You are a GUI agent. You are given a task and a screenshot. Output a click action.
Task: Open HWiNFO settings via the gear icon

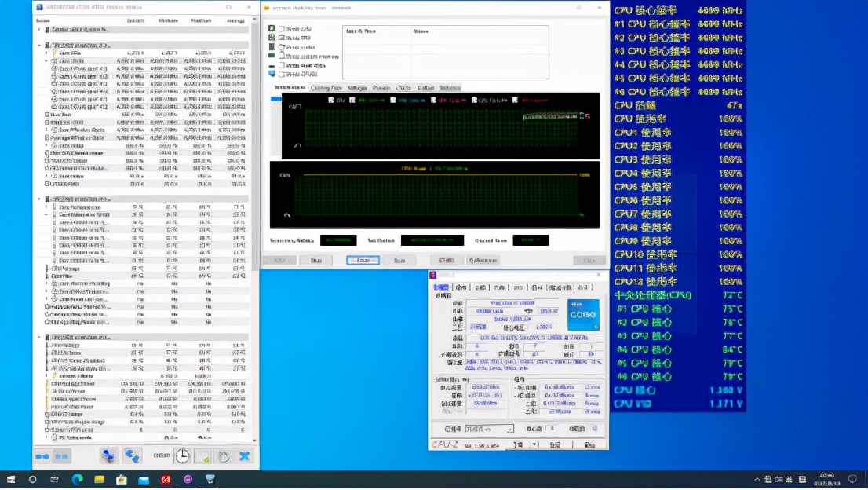pos(224,455)
